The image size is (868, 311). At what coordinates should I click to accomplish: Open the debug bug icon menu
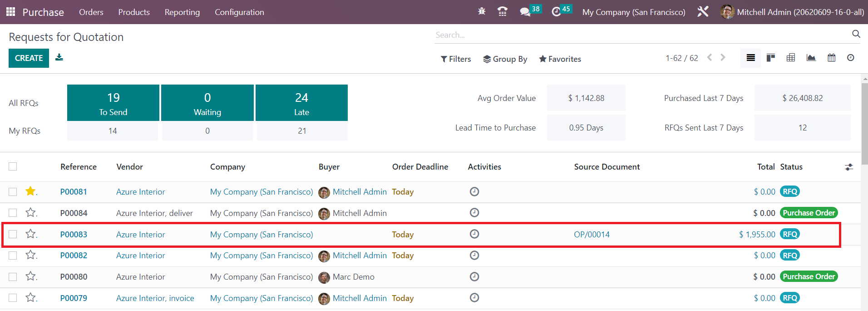coord(482,11)
